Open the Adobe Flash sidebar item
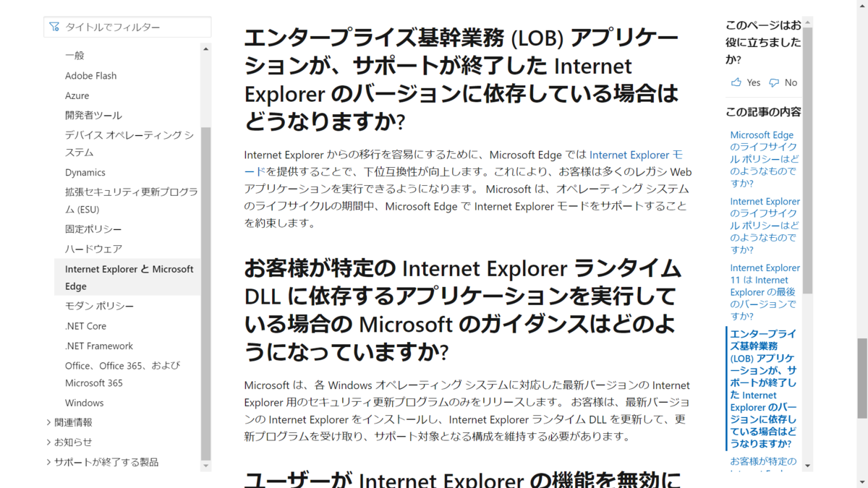The height and width of the screenshot is (488, 868). point(90,76)
